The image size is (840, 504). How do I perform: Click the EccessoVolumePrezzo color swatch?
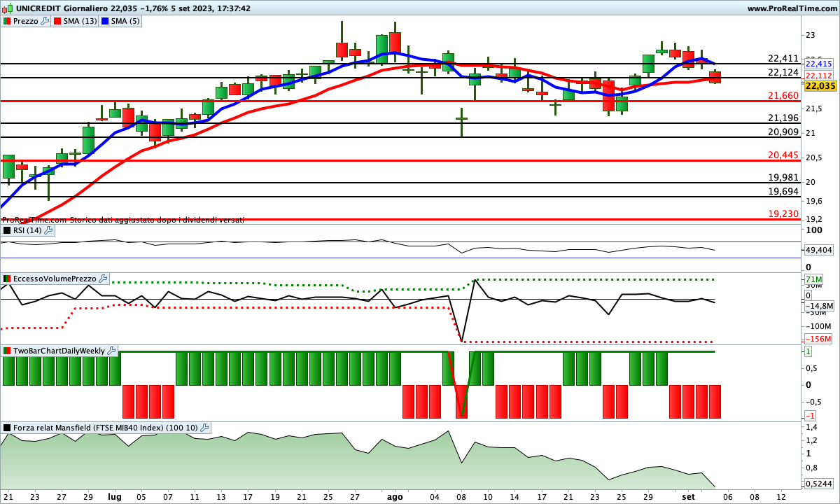[7, 279]
